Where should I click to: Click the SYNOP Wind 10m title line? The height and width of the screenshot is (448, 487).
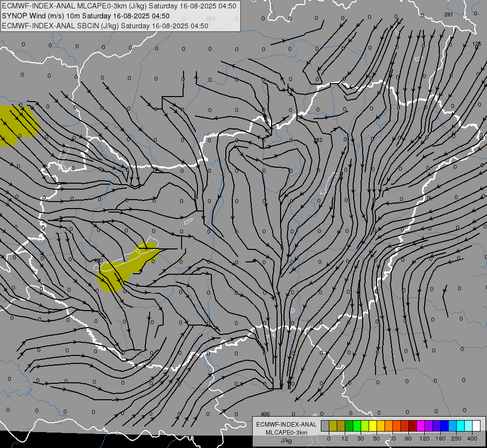86,16
